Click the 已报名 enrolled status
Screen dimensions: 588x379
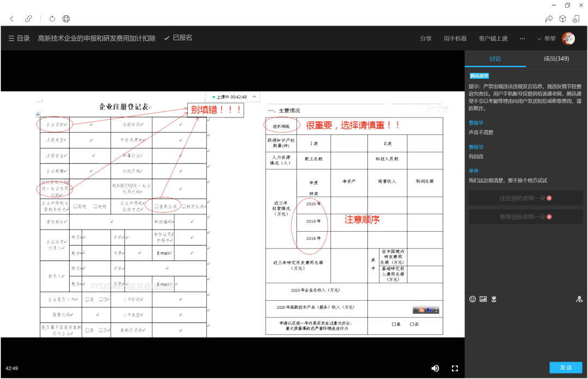click(179, 38)
